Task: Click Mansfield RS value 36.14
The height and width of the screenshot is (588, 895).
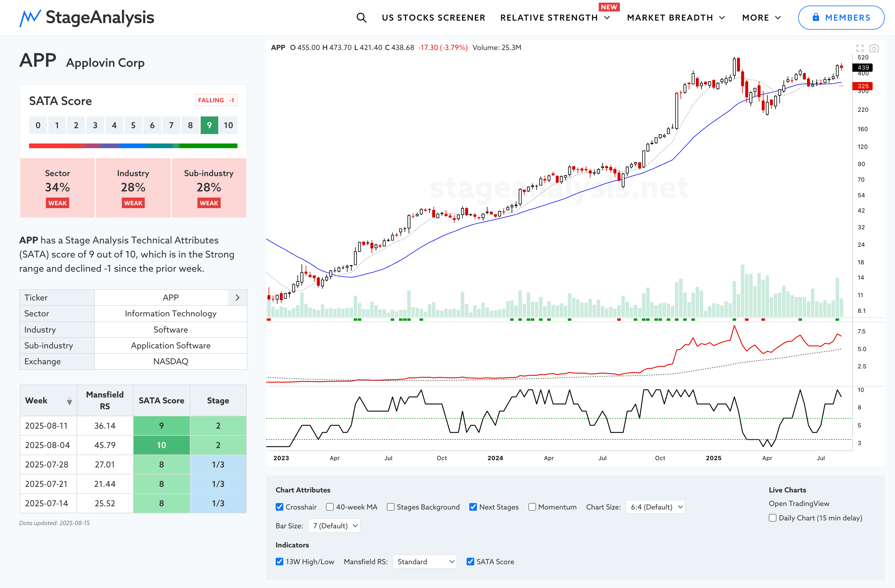Action: coord(105,426)
